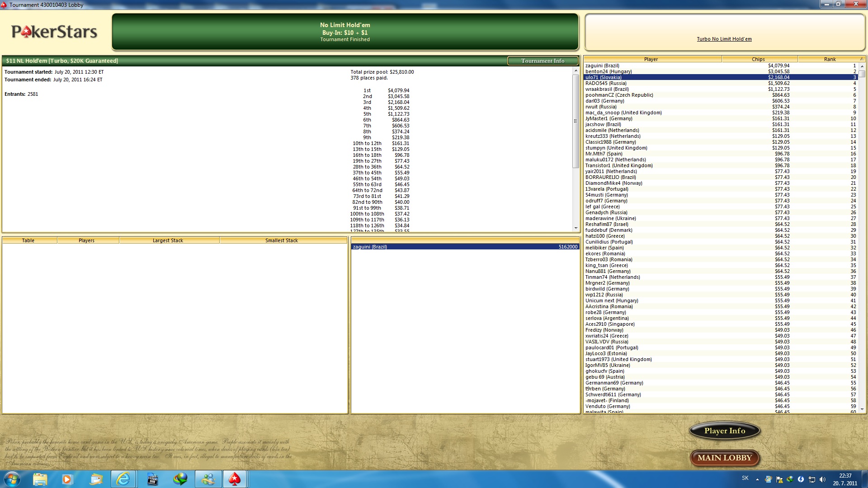Click the 1st place prize $4,079.94
Screen dimensions: 868x488
click(398, 90)
